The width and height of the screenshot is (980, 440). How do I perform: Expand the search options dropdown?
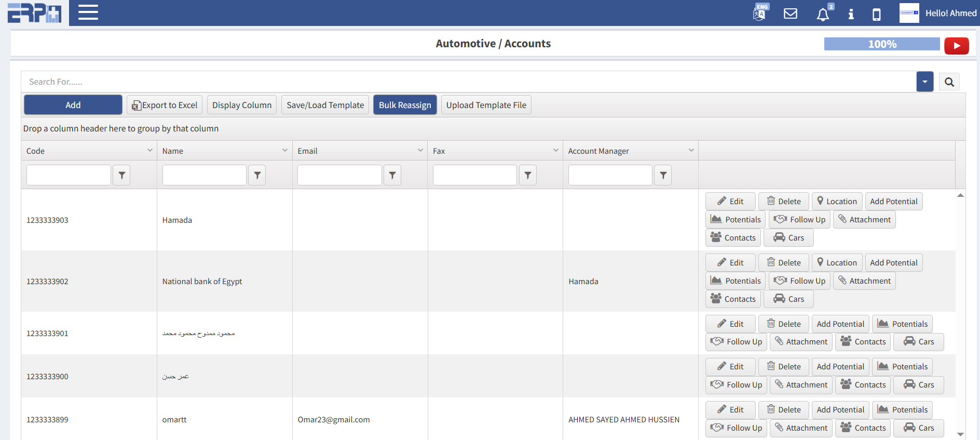(924, 82)
